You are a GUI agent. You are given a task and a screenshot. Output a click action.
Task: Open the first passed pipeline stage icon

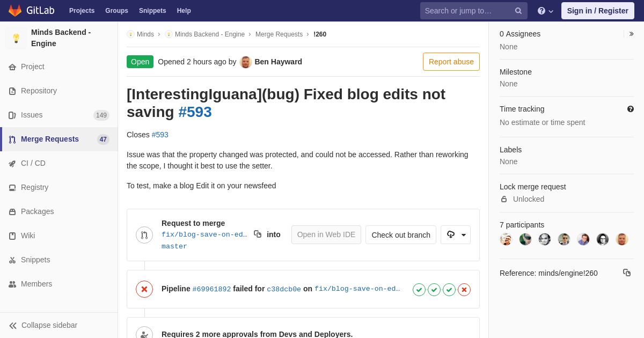coord(419,290)
